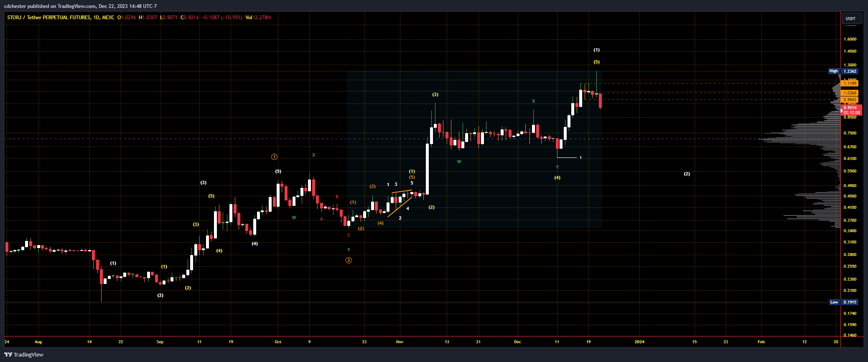Select the red A wave label
The image size is (868, 362).
[321, 219]
